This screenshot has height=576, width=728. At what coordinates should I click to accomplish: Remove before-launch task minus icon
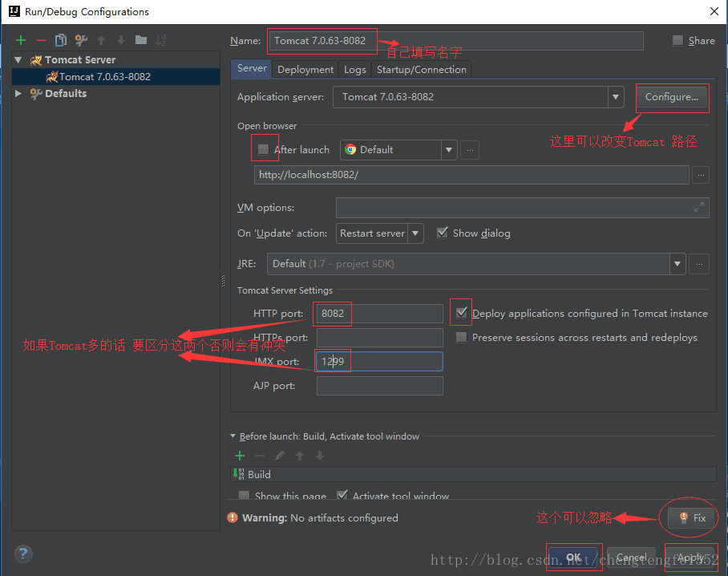tap(260, 456)
